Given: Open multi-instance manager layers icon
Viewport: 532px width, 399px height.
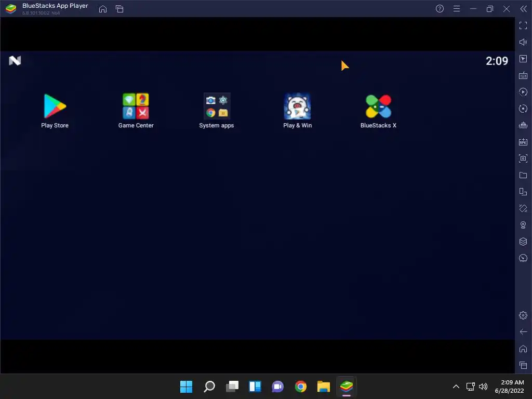Looking at the screenshot, I should click(523, 242).
